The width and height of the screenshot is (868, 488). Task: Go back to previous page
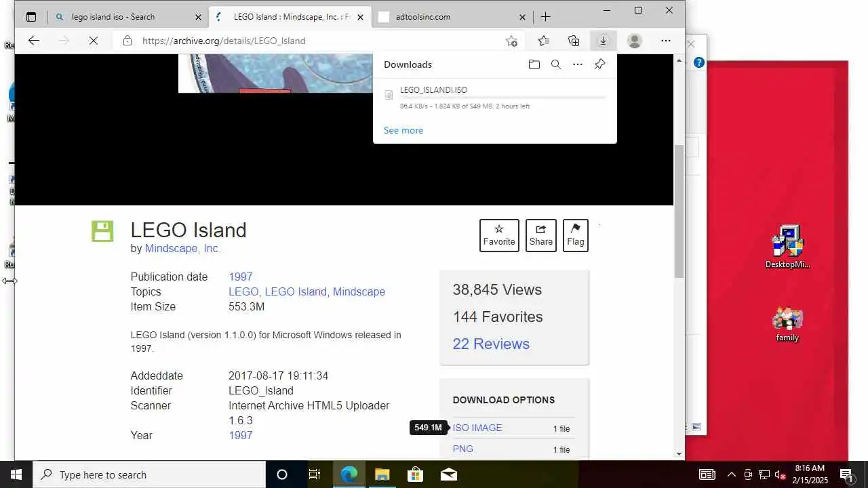click(33, 41)
